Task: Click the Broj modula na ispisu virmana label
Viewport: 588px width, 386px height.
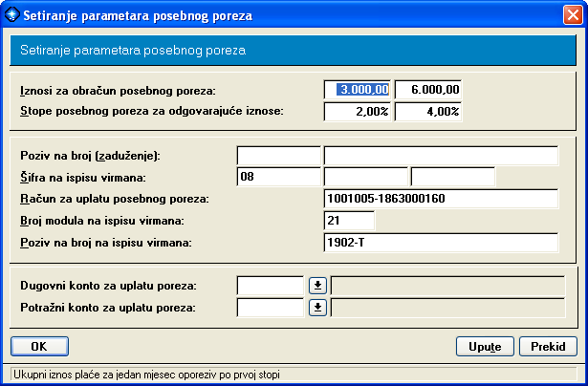Action: point(102,221)
